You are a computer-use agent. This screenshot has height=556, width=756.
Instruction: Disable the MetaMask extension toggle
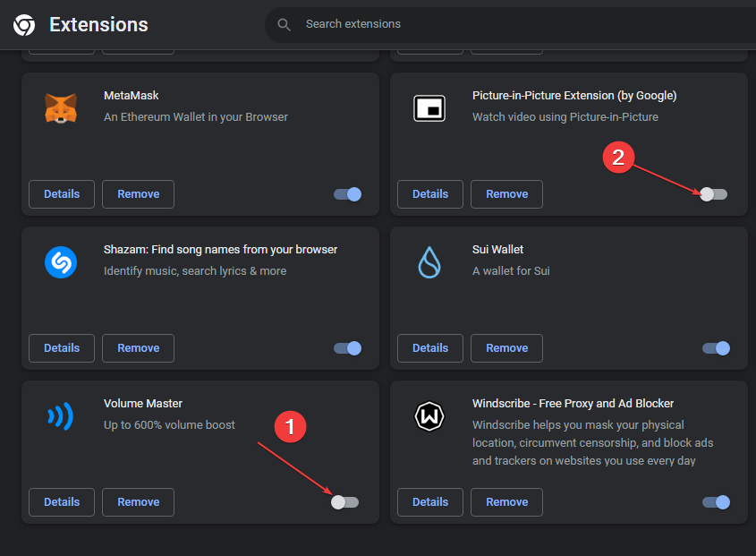[347, 194]
